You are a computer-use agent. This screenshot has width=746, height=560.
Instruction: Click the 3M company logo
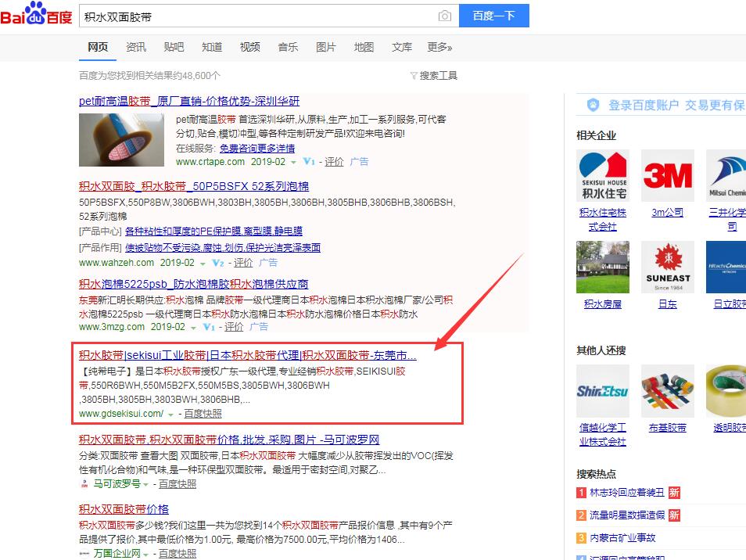pos(667,176)
